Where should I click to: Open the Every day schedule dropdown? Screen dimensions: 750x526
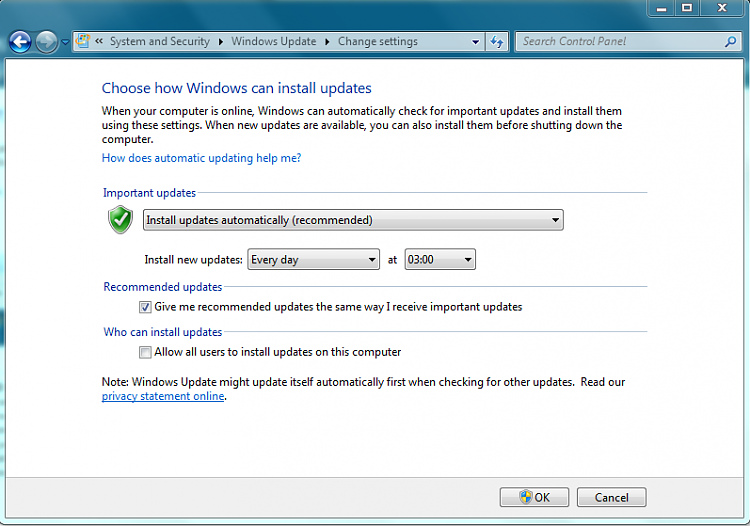(x=313, y=260)
